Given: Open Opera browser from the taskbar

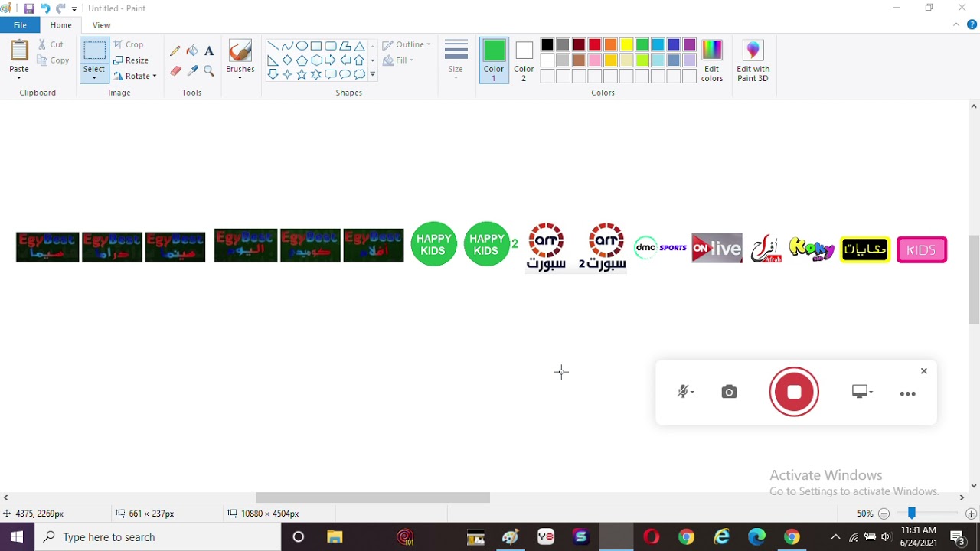Looking at the screenshot, I should tap(652, 536).
